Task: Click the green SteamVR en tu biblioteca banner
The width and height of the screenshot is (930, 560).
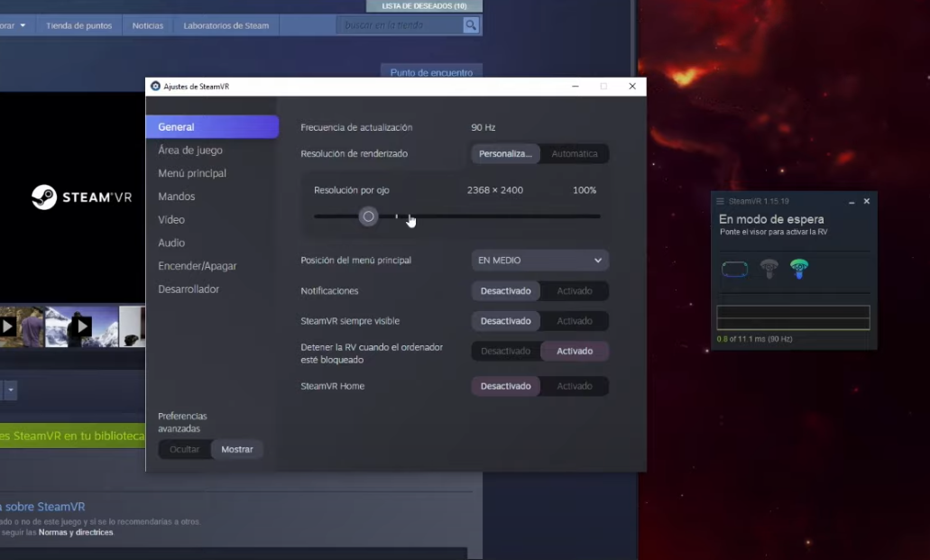Action: click(x=72, y=436)
